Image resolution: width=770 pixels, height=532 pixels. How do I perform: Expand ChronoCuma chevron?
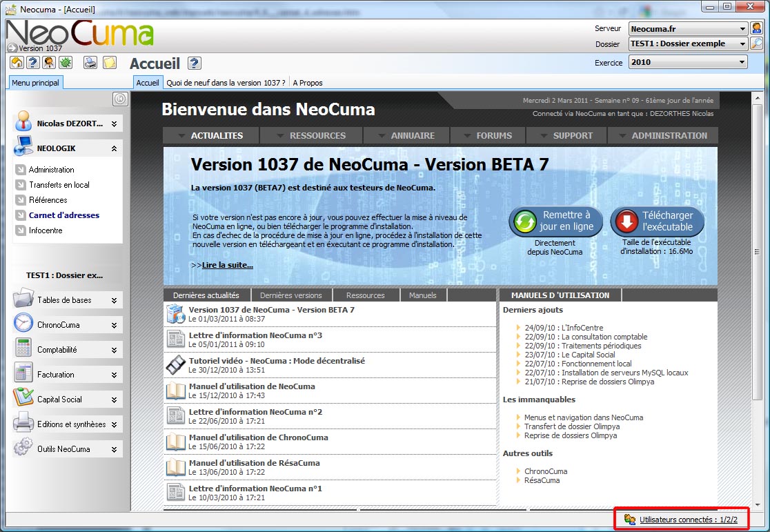click(x=114, y=325)
